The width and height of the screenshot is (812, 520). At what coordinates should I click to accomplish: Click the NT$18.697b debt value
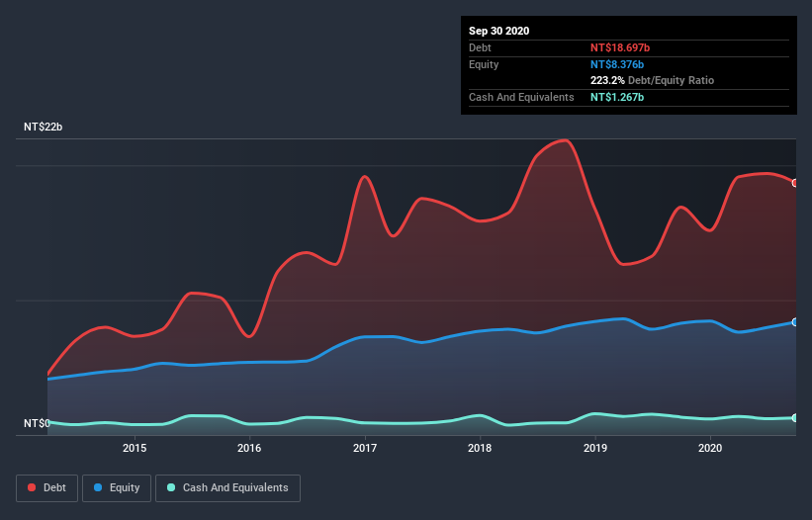click(x=620, y=47)
